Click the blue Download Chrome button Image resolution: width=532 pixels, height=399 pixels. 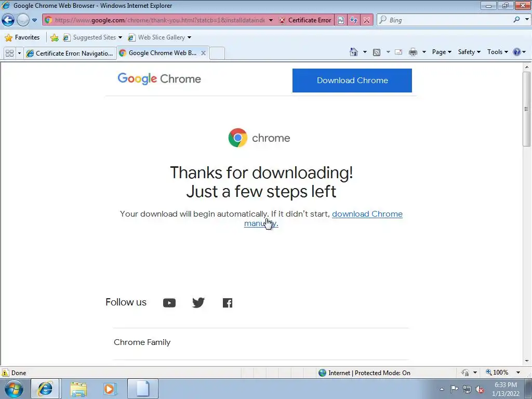pyautogui.click(x=352, y=81)
